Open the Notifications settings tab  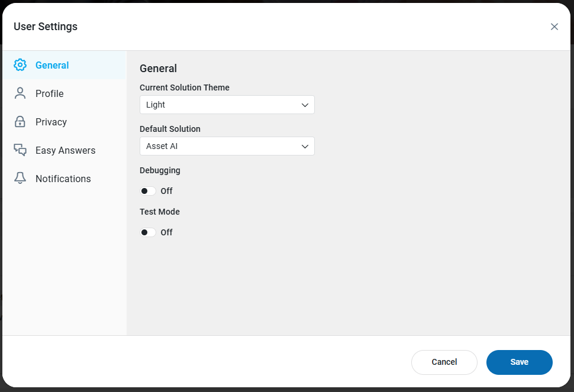pyautogui.click(x=63, y=179)
